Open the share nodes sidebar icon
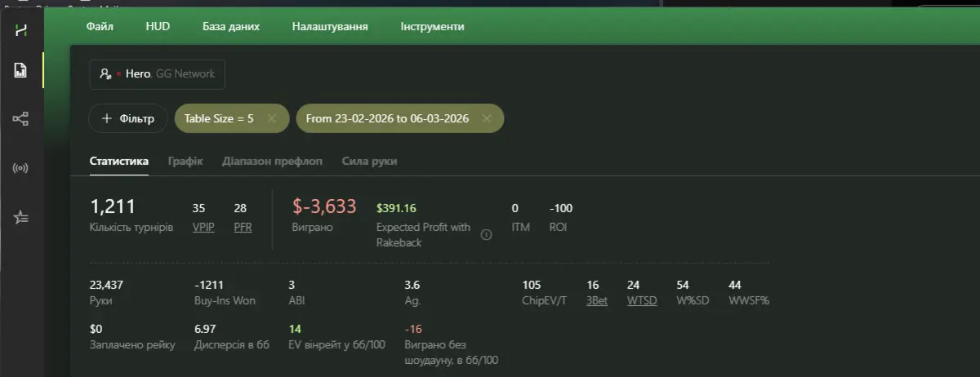The width and height of the screenshot is (980, 377). 21,119
